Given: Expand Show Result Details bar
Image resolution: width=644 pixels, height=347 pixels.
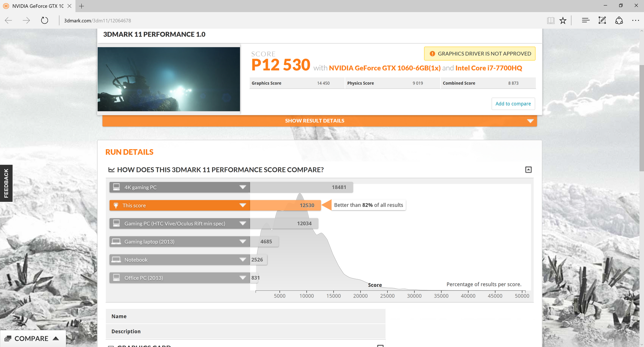Looking at the screenshot, I should [320, 121].
